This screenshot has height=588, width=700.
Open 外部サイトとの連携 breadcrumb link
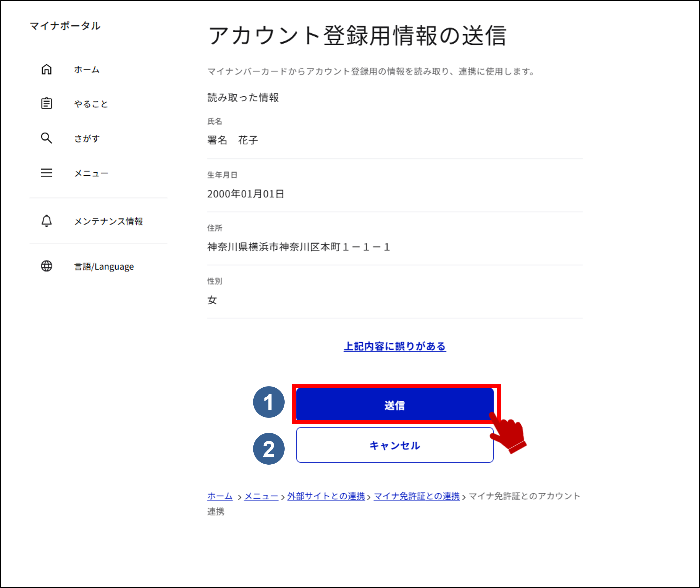326,496
